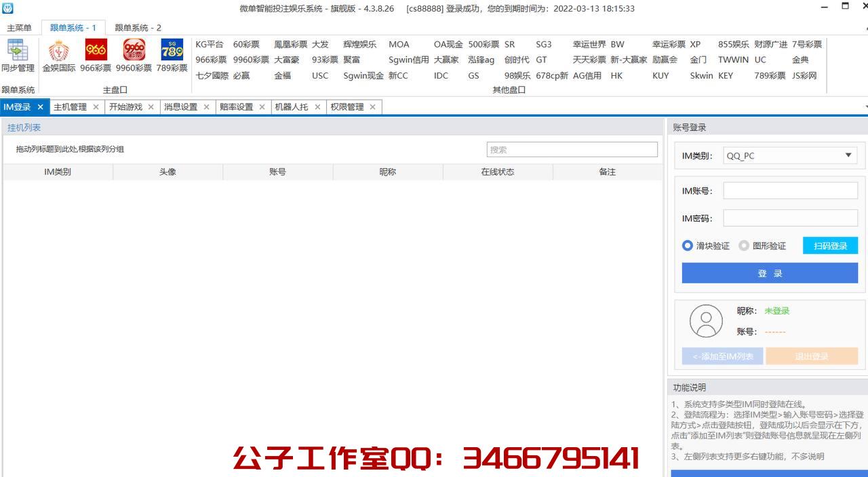Open the IM类别 QQ_PC dropdown

(790, 156)
